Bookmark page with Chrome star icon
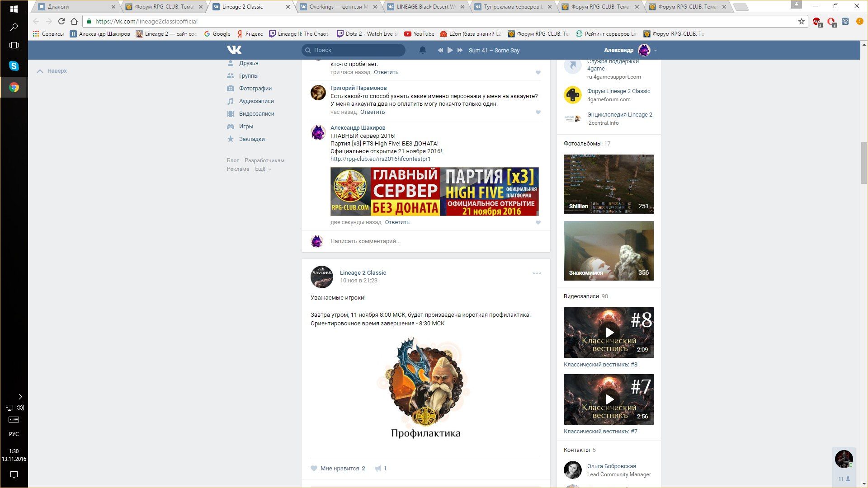This screenshot has width=868, height=488. (x=801, y=21)
